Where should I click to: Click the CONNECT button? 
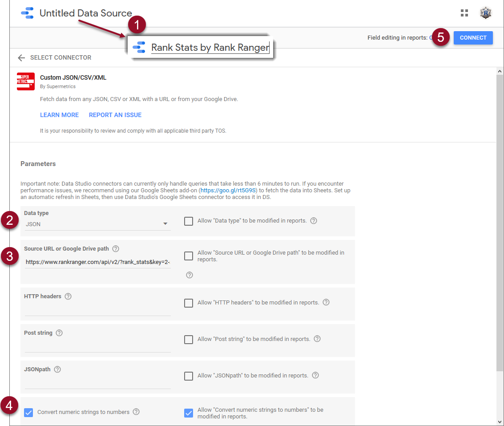(473, 38)
